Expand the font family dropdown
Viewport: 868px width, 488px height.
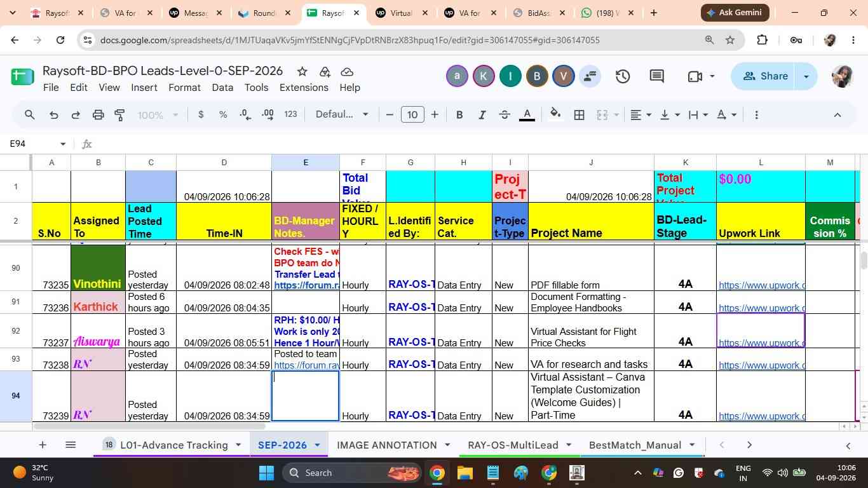[342, 114]
